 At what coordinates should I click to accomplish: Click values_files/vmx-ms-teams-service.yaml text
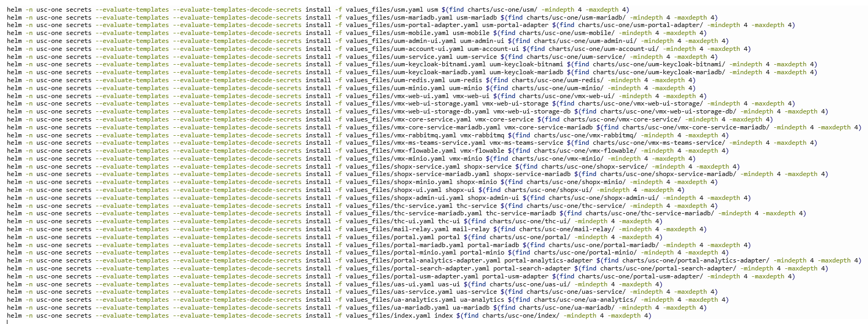416,143
